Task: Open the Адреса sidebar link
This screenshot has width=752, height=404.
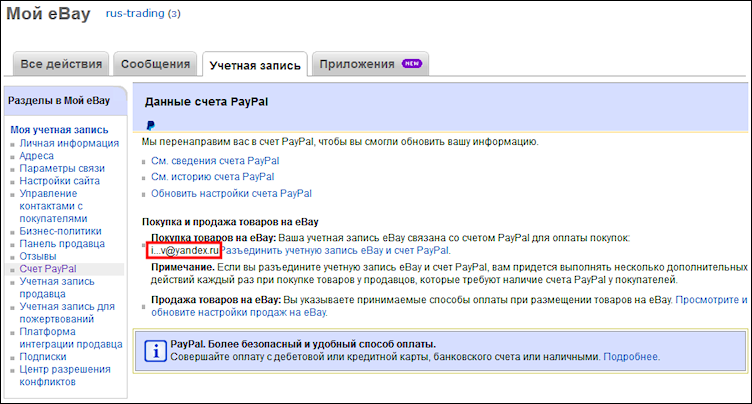Action: (36, 155)
